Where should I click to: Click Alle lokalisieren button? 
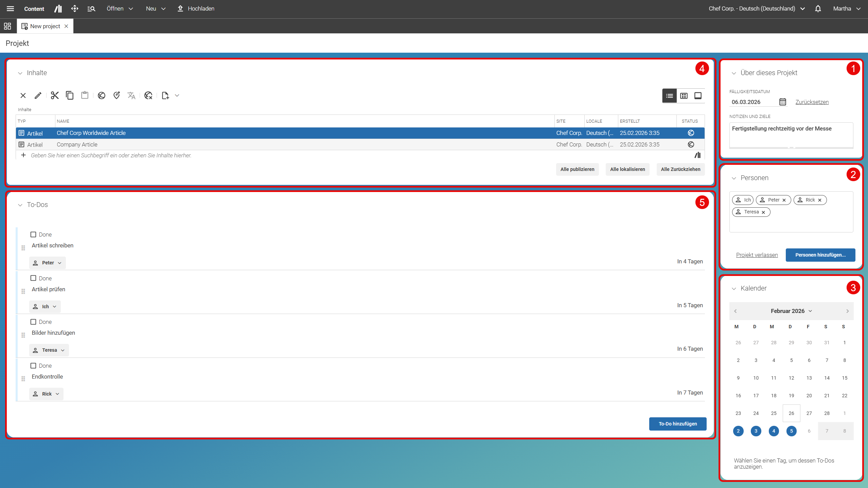click(627, 169)
